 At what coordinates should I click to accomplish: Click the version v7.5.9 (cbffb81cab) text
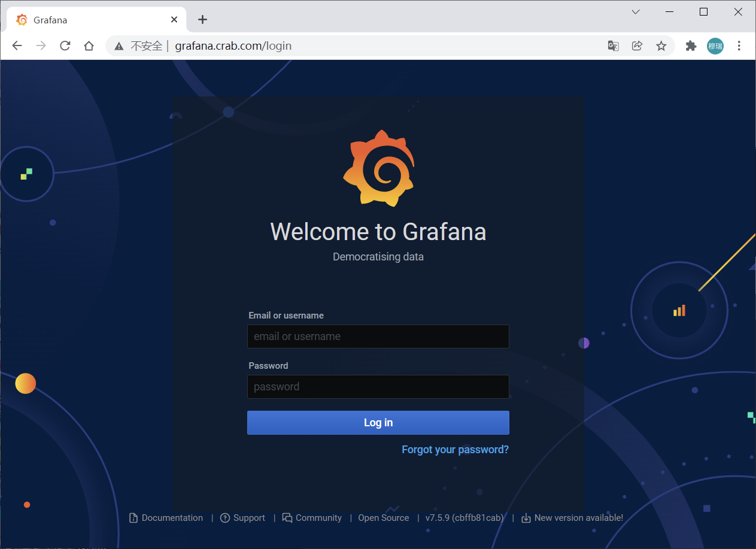[x=464, y=518]
